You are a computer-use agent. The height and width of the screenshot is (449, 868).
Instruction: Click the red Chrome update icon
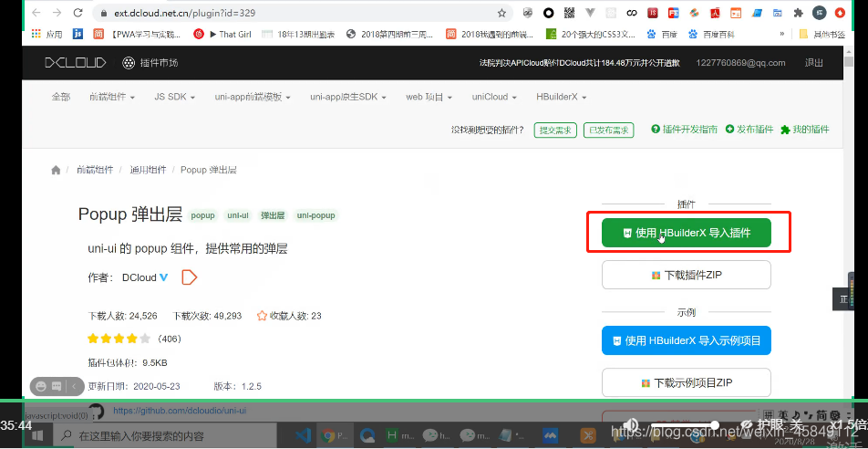click(841, 12)
